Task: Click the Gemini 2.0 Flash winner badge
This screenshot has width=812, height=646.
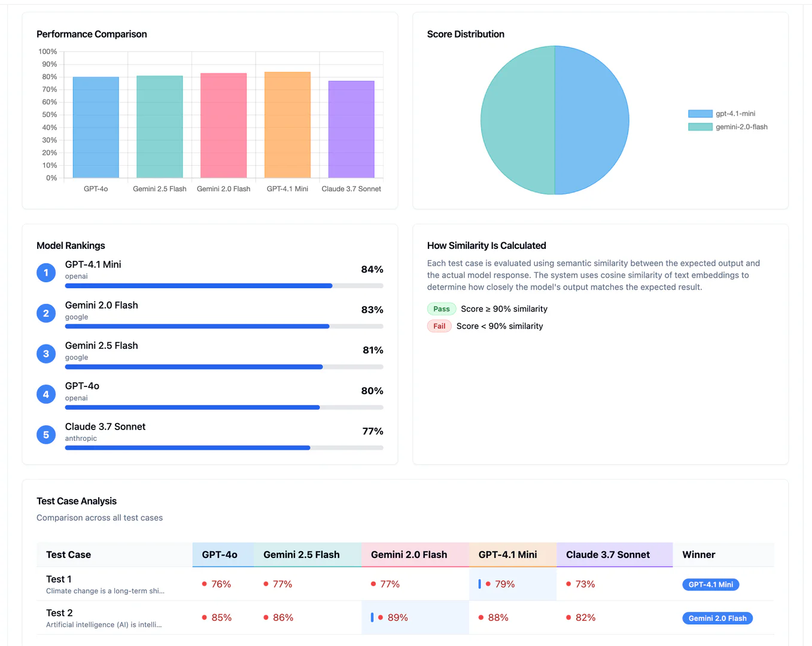Action: pyautogui.click(x=717, y=618)
